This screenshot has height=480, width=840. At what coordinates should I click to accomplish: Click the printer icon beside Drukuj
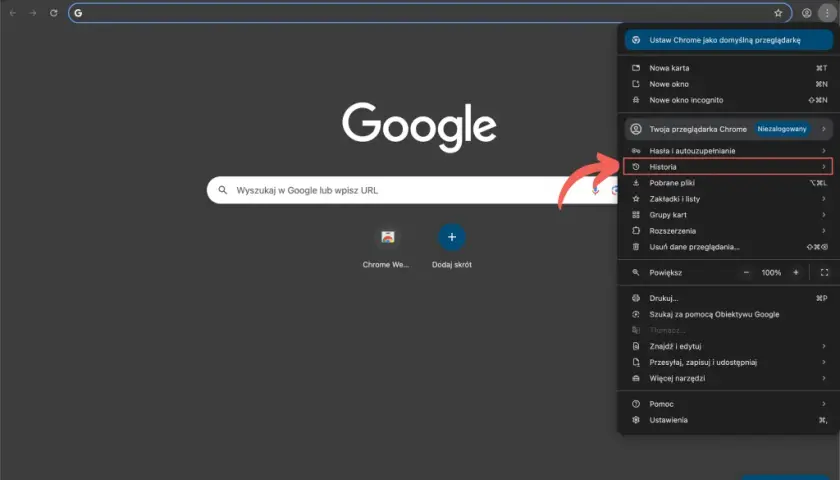[x=636, y=298]
